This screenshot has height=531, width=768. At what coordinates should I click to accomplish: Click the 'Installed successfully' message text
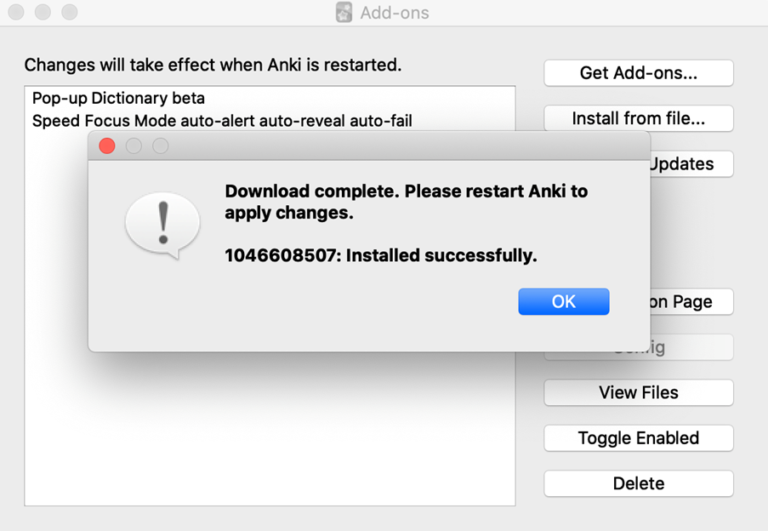point(381,256)
